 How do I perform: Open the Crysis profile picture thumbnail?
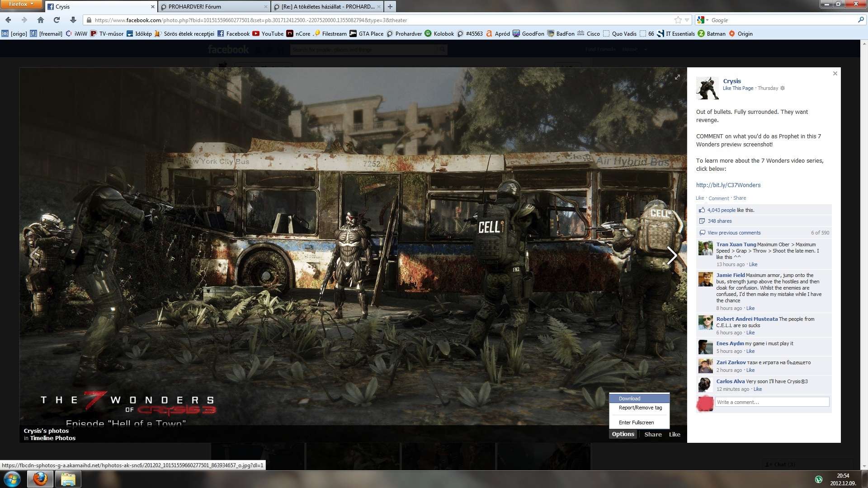(x=707, y=88)
